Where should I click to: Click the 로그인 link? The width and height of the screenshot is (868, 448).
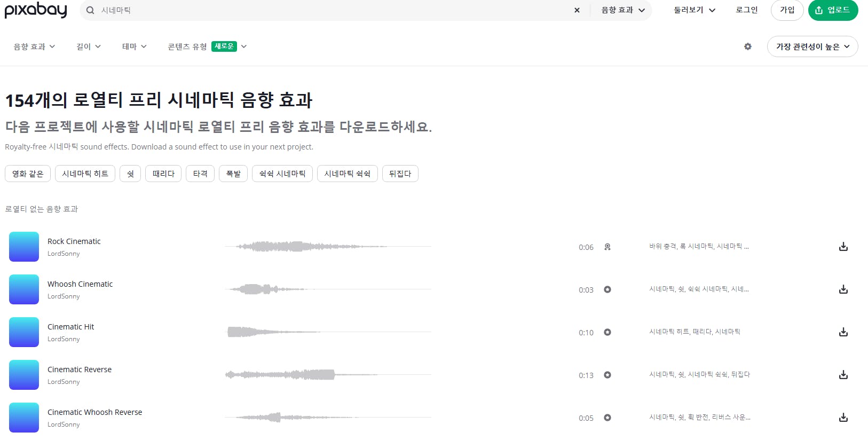(x=746, y=10)
